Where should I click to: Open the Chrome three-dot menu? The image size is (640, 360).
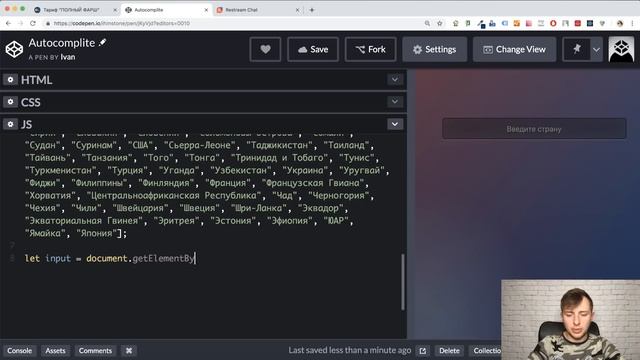point(632,23)
